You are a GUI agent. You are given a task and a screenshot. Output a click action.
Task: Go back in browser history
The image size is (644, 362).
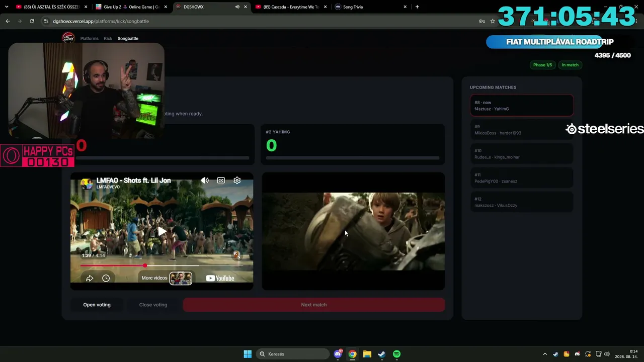tap(8, 21)
